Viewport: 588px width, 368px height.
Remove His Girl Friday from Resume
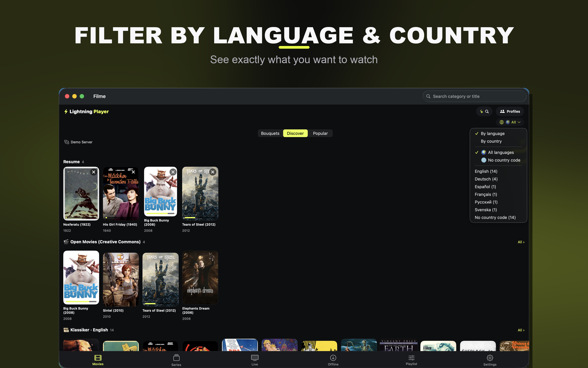133,172
